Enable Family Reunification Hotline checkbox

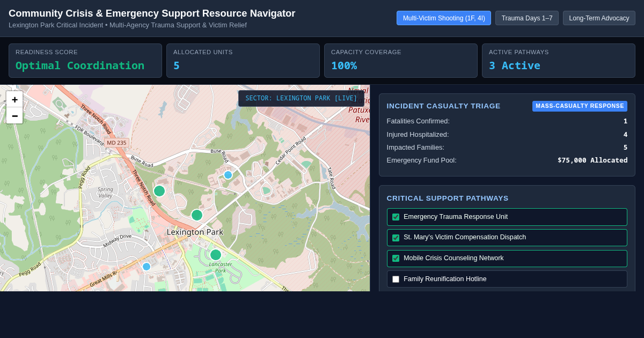[396, 280]
